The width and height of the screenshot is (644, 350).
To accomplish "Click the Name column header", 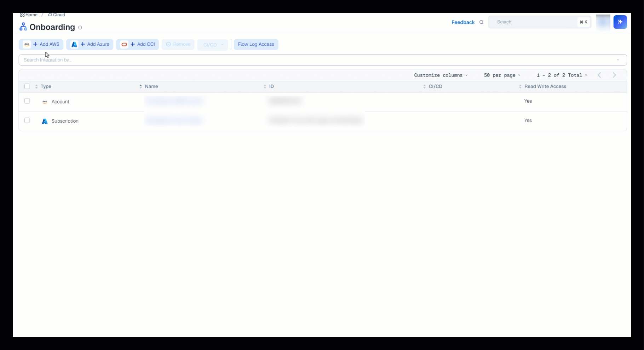I will (x=151, y=86).
